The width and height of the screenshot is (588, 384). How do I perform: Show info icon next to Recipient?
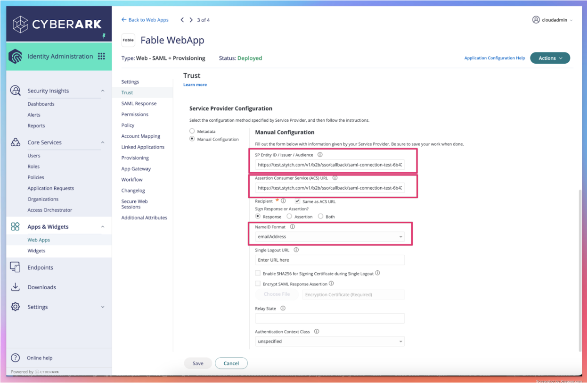[x=283, y=201]
